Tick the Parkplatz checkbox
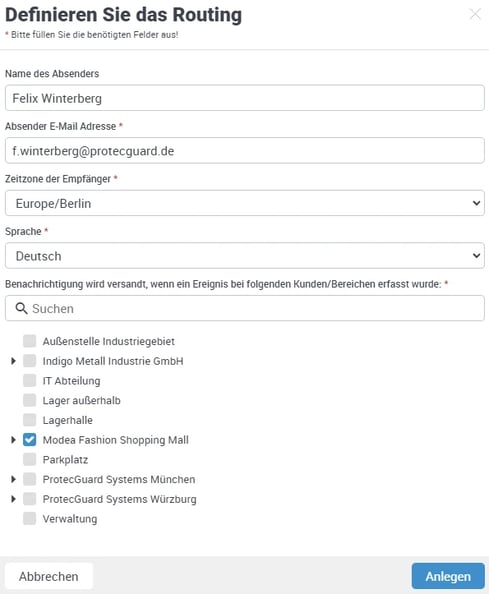489x594 pixels. tap(30, 460)
